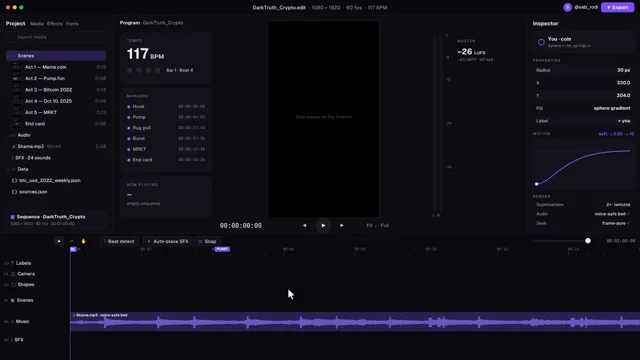Click the timeline play icon
This screenshot has height=360, width=640.
(59, 241)
